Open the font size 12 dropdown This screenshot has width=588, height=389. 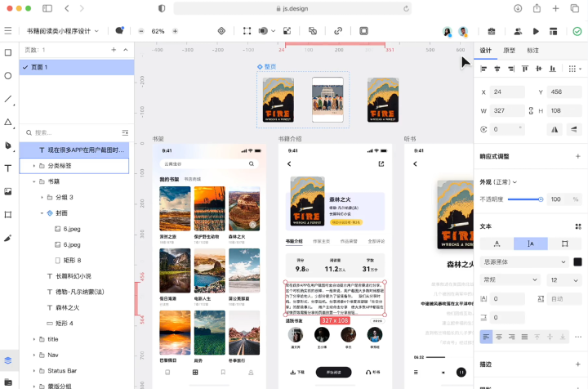[x=565, y=279]
